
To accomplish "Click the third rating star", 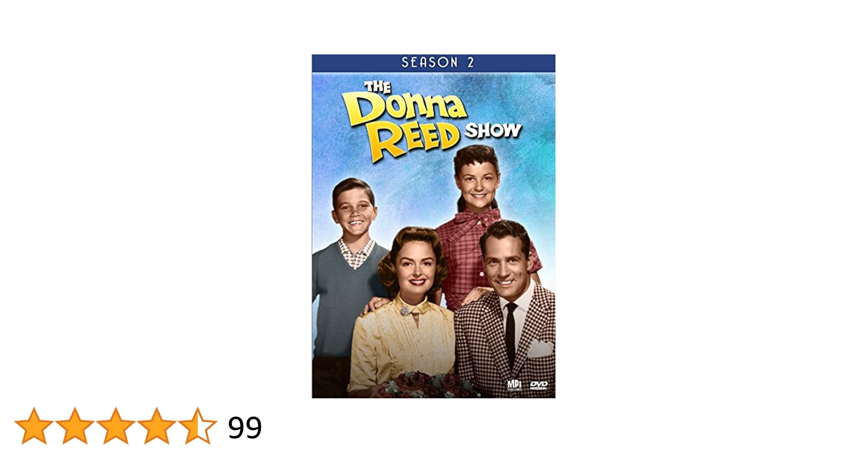I will (116, 426).
